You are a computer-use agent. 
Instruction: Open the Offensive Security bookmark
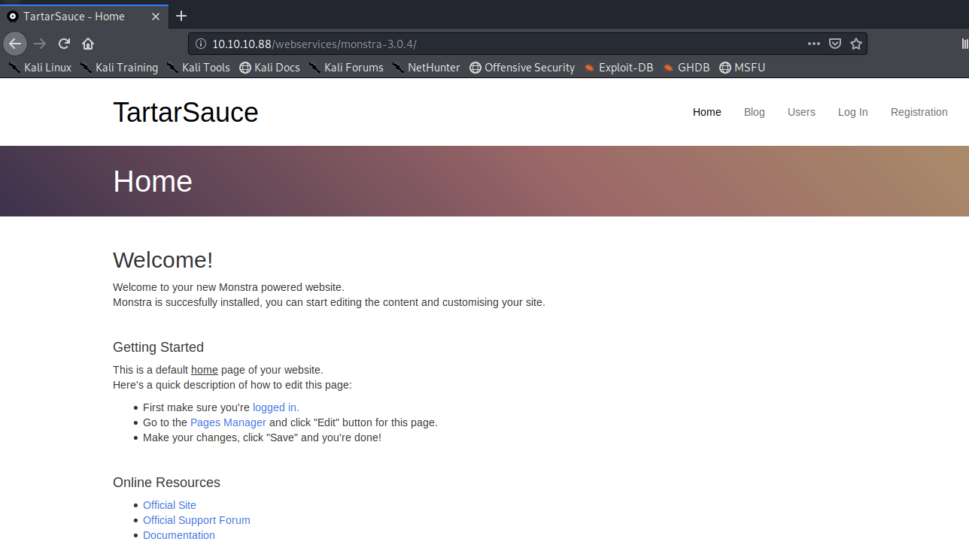tap(521, 68)
